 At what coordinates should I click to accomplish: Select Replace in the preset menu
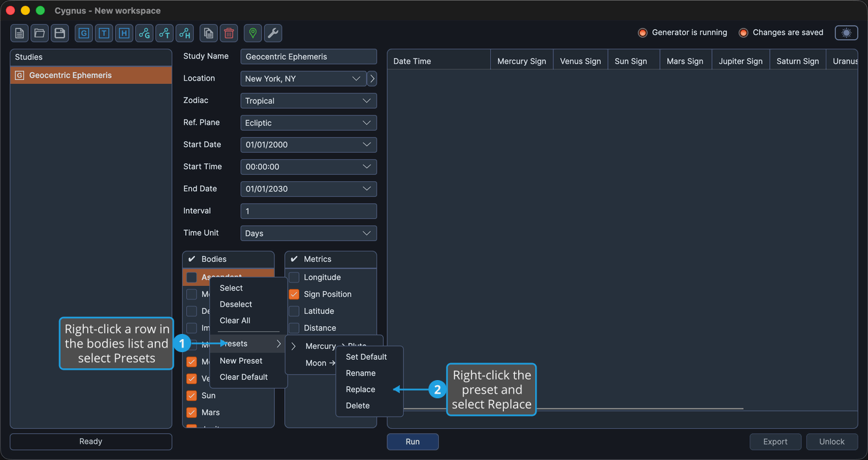pos(370,390)
